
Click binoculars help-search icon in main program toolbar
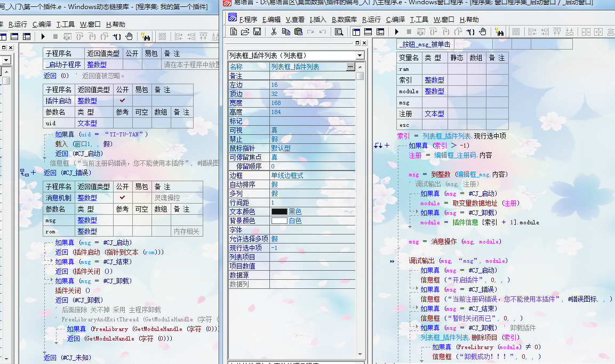click(499, 32)
